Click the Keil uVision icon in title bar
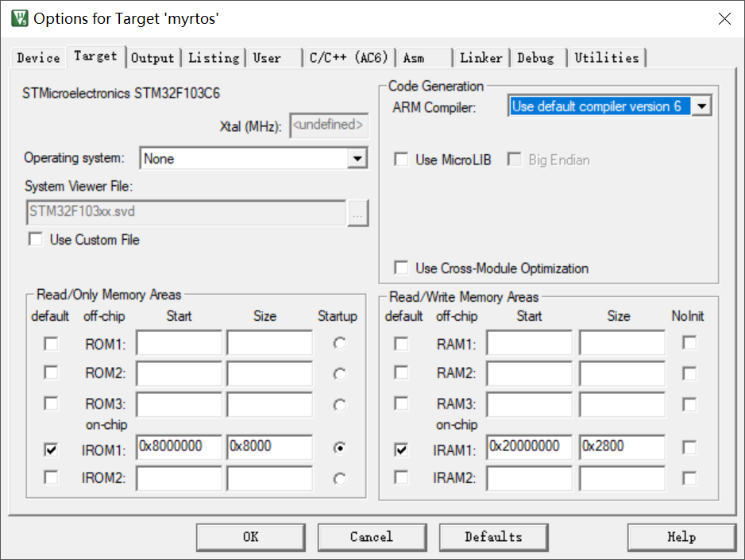 [20, 18]
